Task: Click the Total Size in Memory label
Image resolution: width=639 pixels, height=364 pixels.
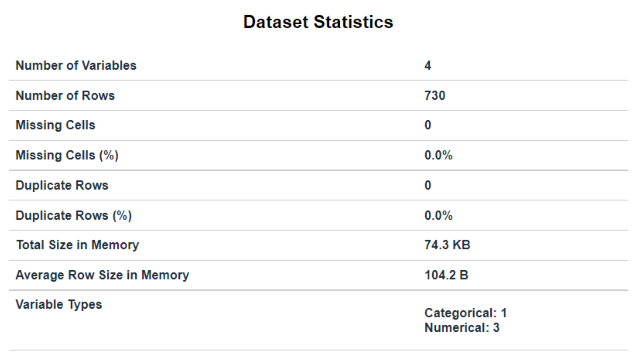Action: point(78,245)
